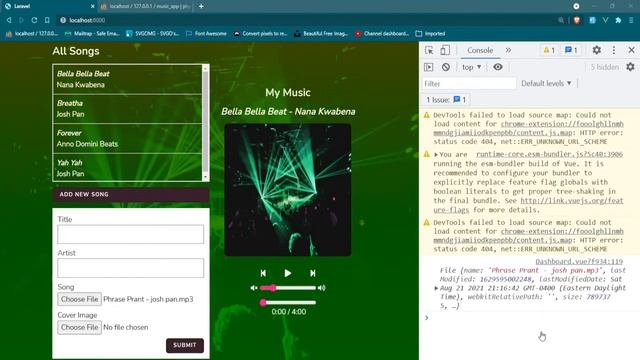Switch to the phpMyAdmin localhost tab
The width and height of the screenshot is (640, 360).
pos(145,6)
